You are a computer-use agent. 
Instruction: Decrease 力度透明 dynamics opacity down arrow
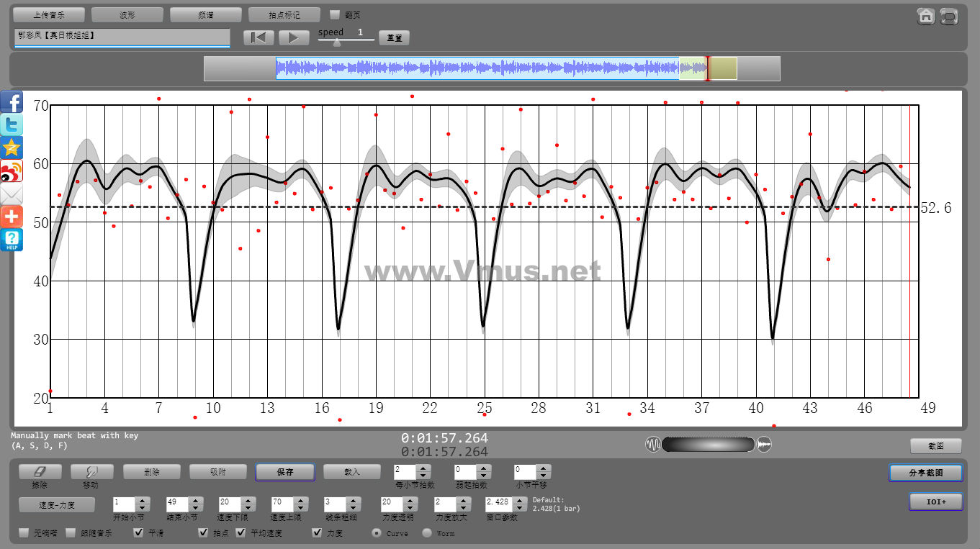pos(409,508)
